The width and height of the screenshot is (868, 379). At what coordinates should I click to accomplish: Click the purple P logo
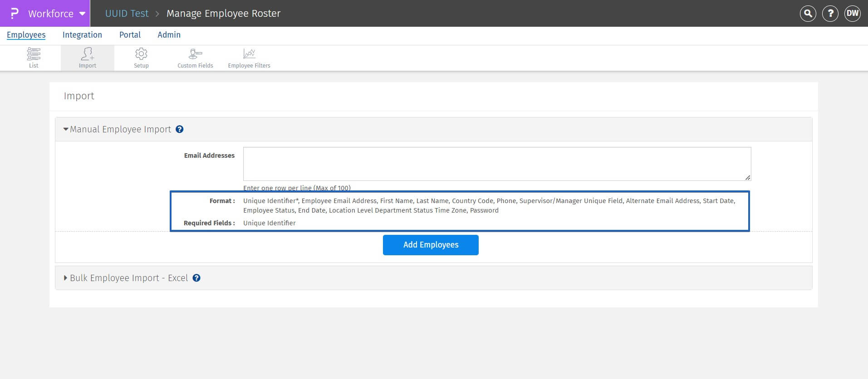pyautogui.click(x=15, y=14)
